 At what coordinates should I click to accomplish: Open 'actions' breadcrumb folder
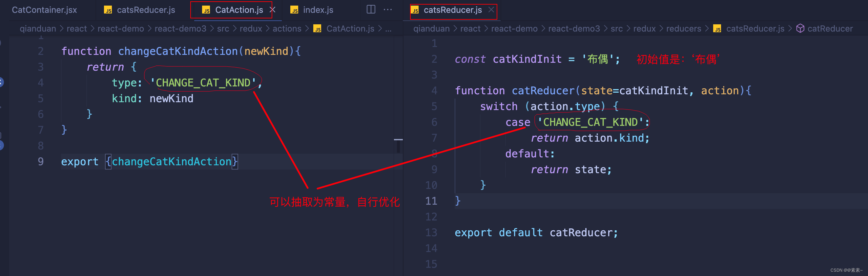coord(287,28)
